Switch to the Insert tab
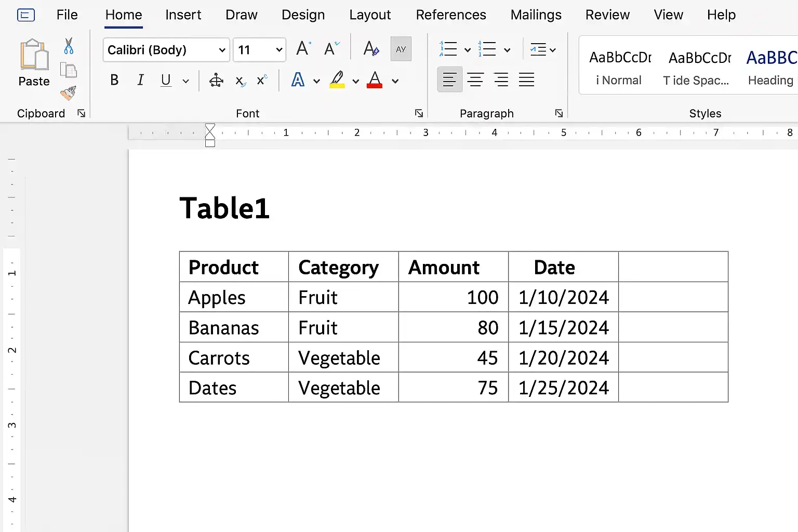 (x=183, y=15)
